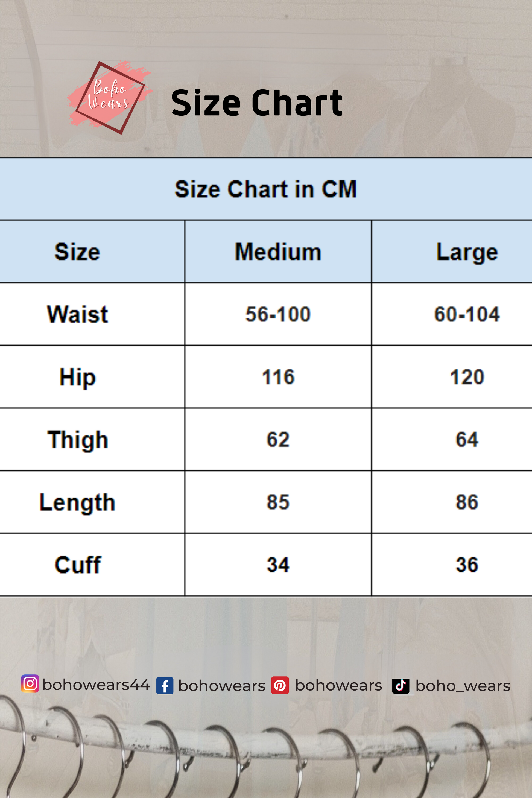Click the large "Size Chart" heading
Screen dimensions: 532x798
pyautogui.click(x=257, y=103)
